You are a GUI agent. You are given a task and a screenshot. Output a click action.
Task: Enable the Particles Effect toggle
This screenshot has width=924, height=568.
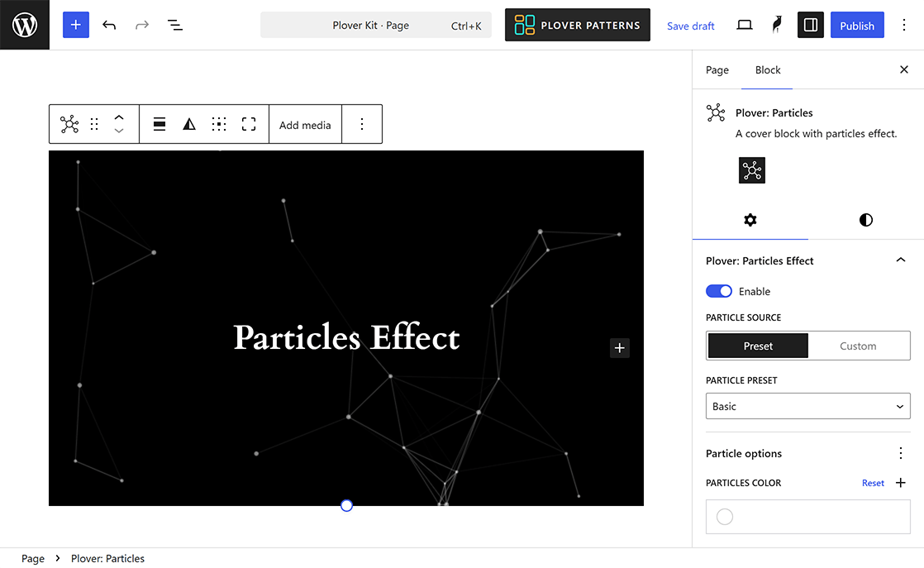pos(718,291)
